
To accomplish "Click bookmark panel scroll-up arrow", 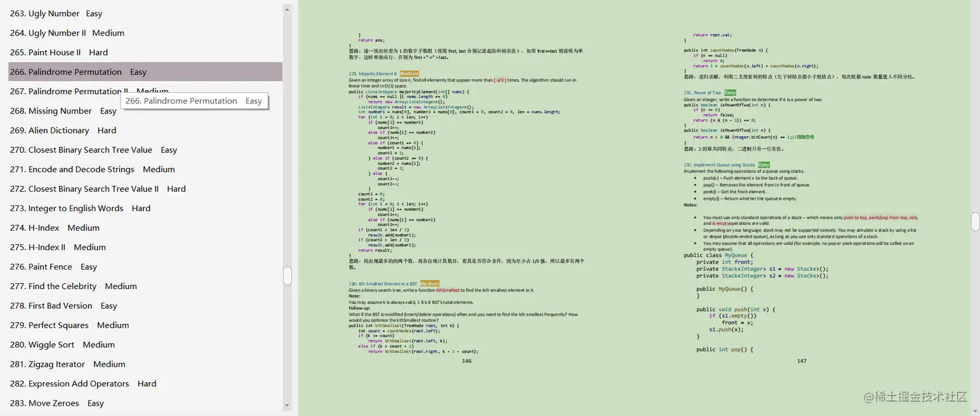I will point(287,8).
